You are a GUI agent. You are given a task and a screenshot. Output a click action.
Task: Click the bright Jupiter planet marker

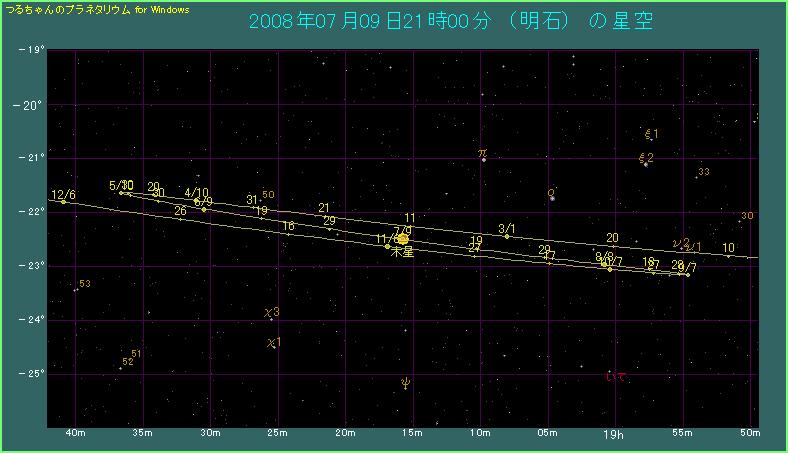coord(403,239)
